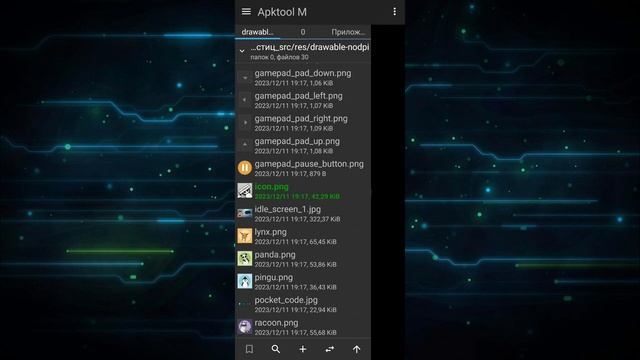
Task: Click the pocket_code.jpg thumbnail
Action: point(244,304)
